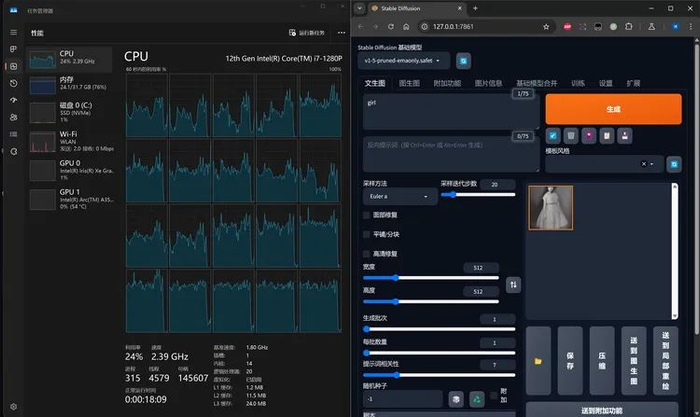The image size is (700, 417).
Task: Click the 保存 save button
Action: click(570, 360)
